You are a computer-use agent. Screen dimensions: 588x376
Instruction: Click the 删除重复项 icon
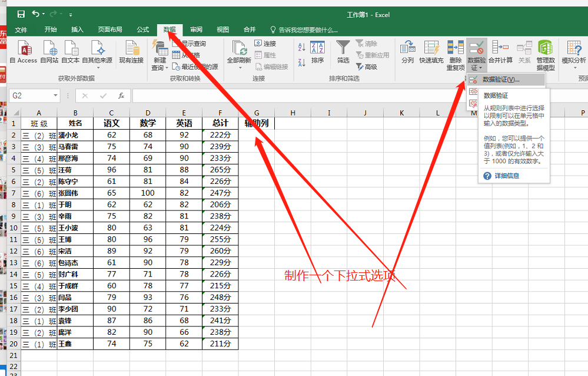tap(455, 55)
